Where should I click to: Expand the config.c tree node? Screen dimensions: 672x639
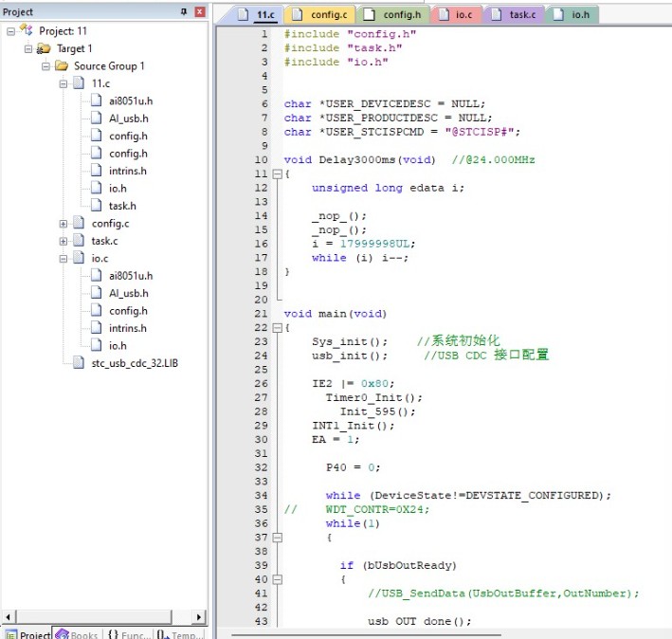tap(64, 224)
